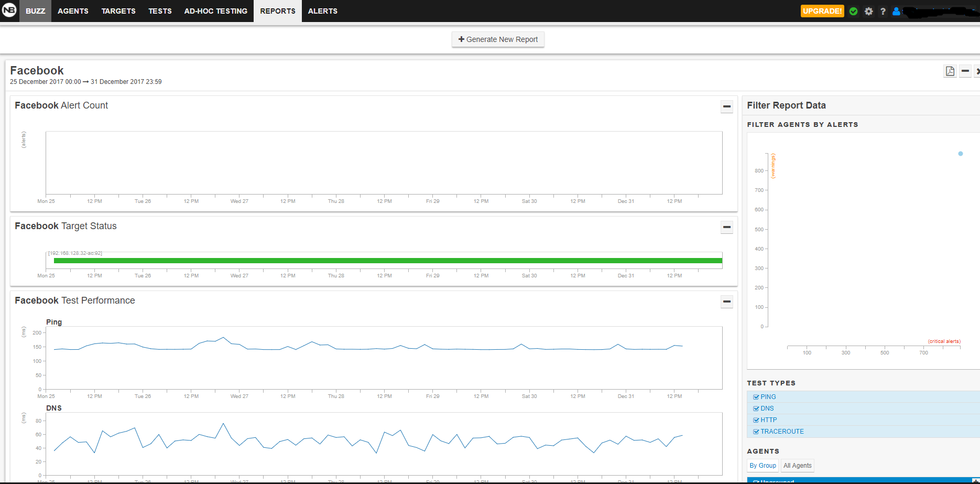
Task: Click the blue data point in alerts scatter plot
Action: [x=961, y=154]
